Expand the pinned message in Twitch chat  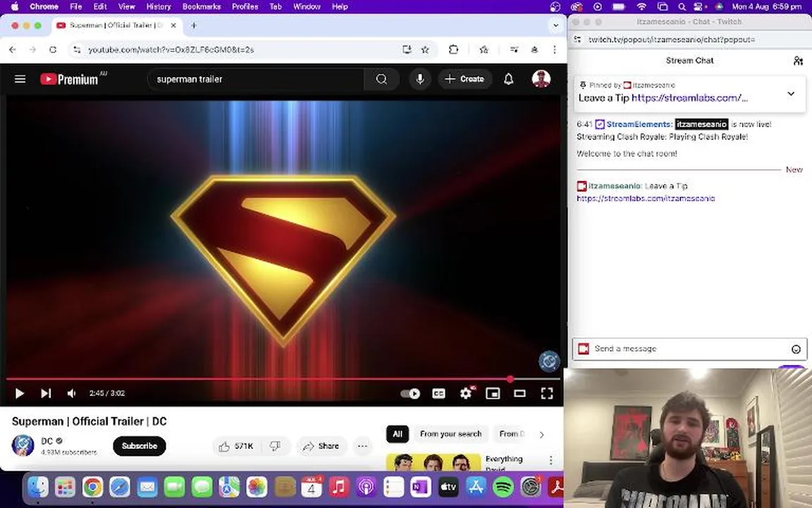pyautogui.click(x=791, y=94)
